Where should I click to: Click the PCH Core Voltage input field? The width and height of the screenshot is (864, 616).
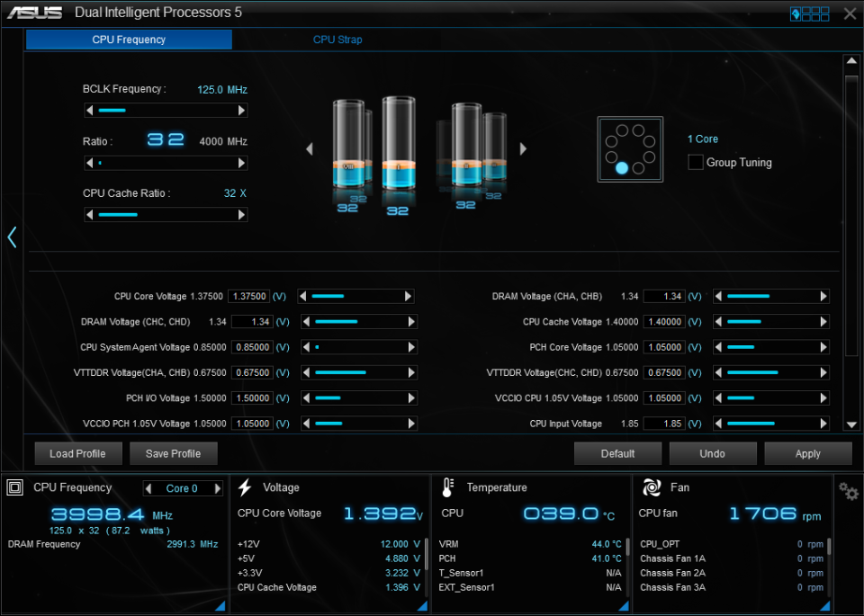click(664, 347)
